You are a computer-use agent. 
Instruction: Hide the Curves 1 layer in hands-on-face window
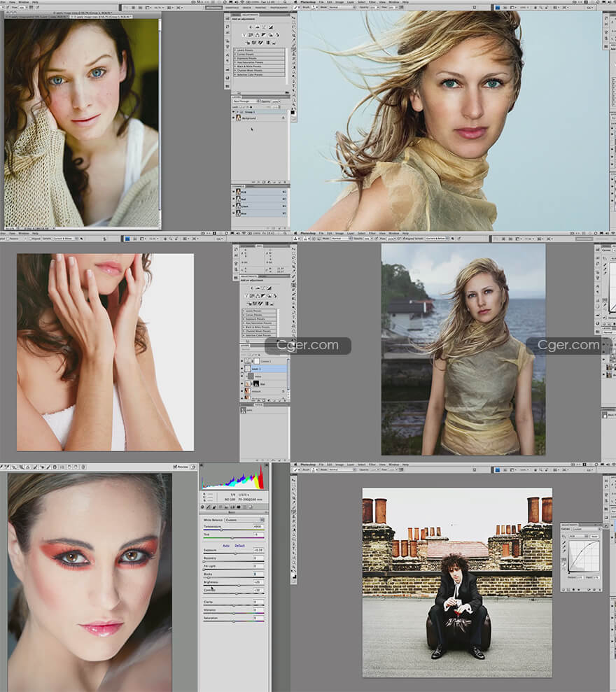[x=242, y=361]
